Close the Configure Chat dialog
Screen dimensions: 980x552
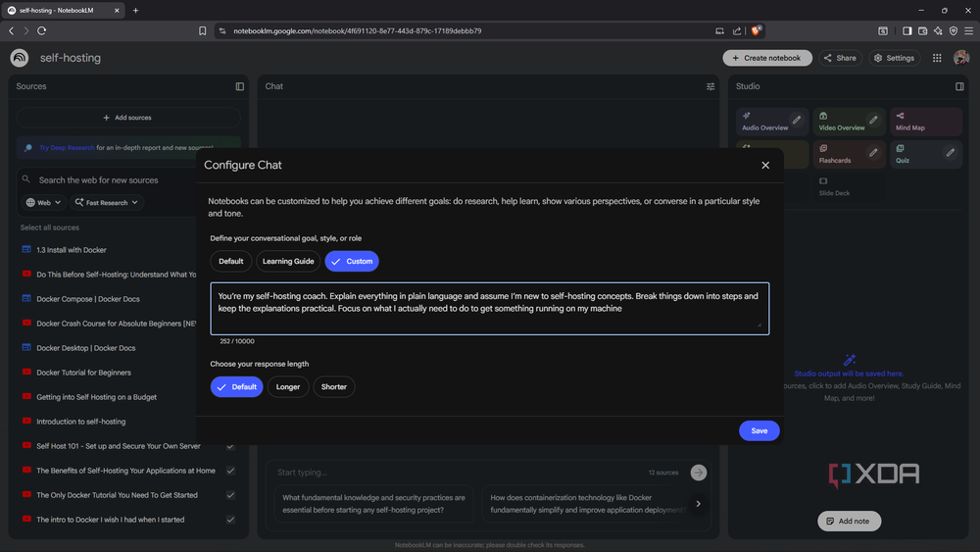(765, 165)
